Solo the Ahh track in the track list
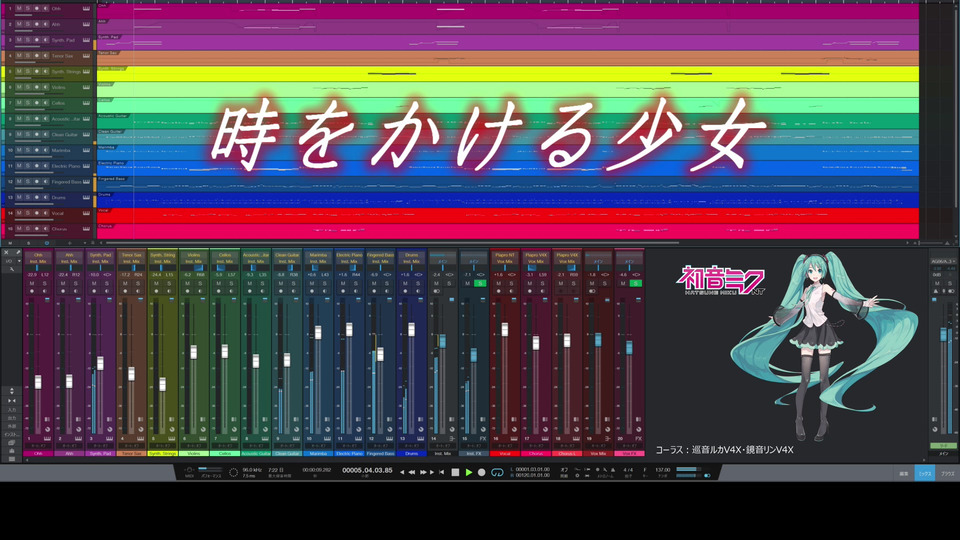This screenshot has height=540, width=960. (x=28, y=24)
